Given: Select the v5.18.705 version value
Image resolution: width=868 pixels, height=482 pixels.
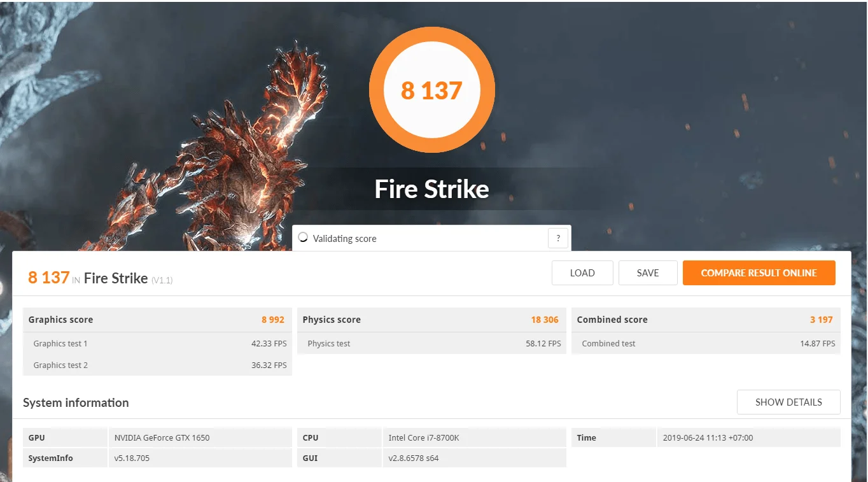Looking at the screenshot, I should pos(132,458).
